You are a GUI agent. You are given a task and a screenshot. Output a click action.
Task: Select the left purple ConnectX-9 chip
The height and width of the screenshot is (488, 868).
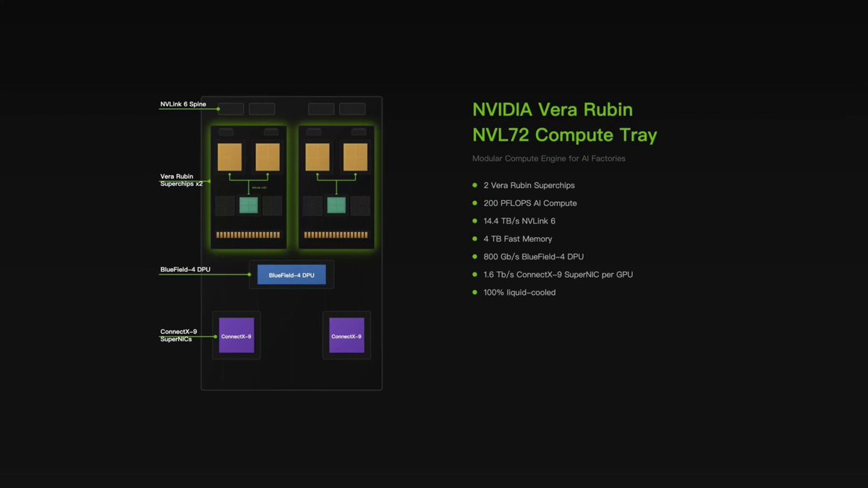pos(237,335)
